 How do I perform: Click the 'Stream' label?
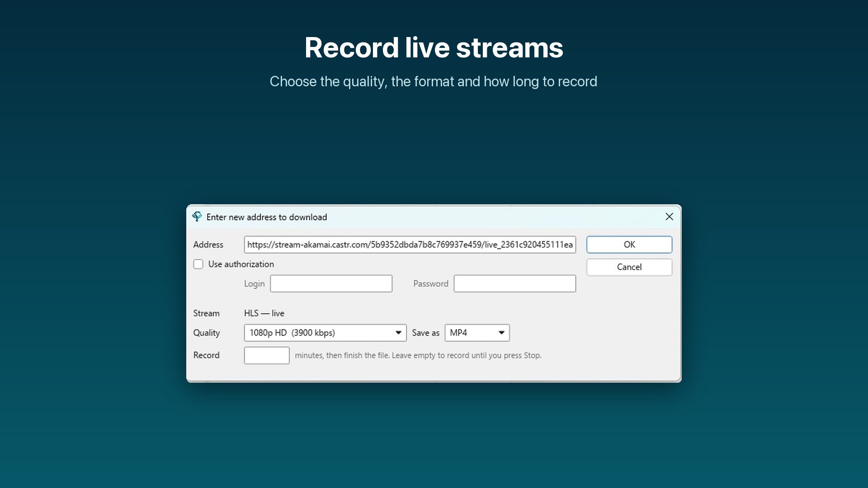click(207, 313)
